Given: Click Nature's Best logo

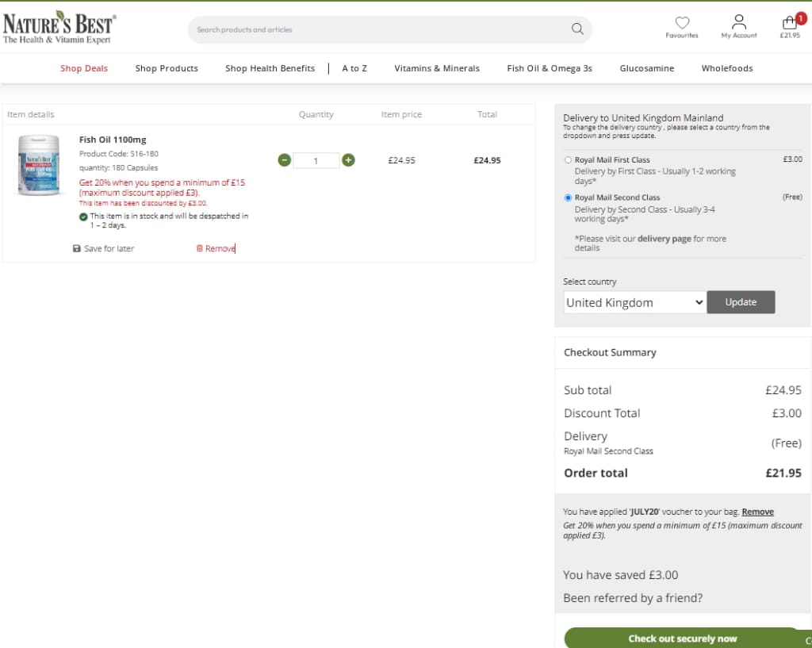Looking at the screenshot, I should pos(59,27).
